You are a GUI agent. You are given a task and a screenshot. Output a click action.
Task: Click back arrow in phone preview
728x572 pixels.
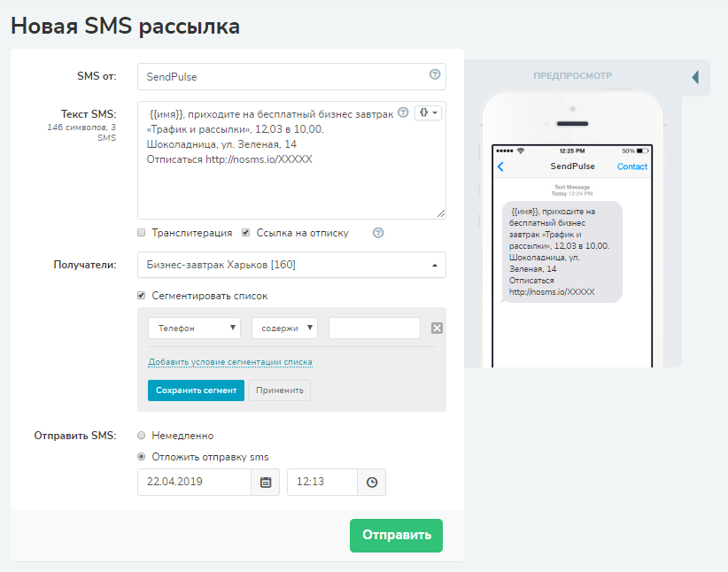500,166
